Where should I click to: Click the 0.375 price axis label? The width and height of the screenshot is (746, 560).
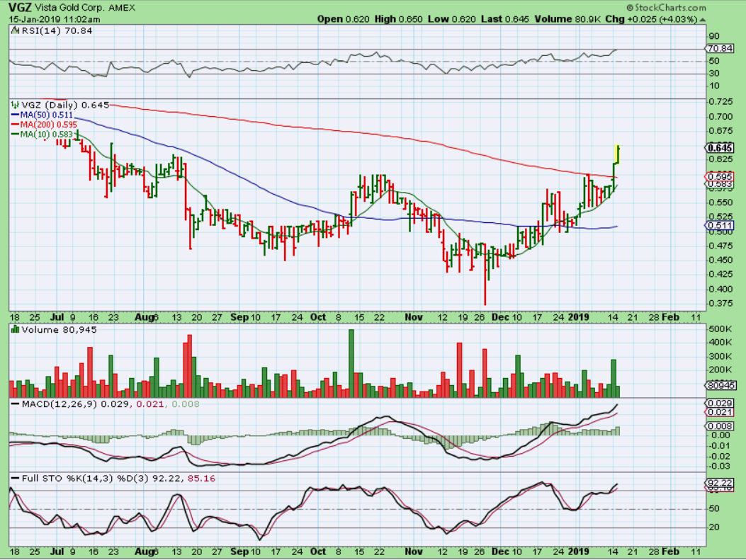pyautogui.click(x=720, y=303)
